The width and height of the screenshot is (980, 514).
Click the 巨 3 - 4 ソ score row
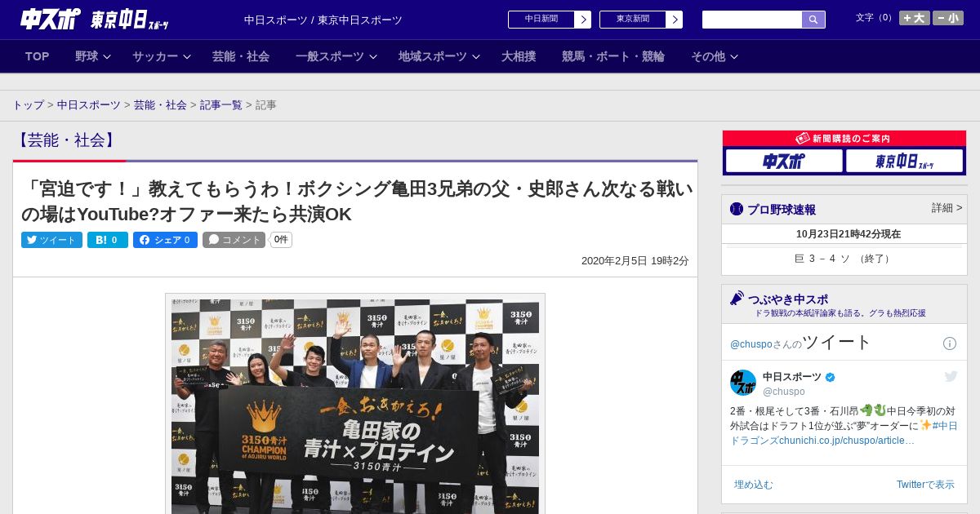click(x=844, y=259)
